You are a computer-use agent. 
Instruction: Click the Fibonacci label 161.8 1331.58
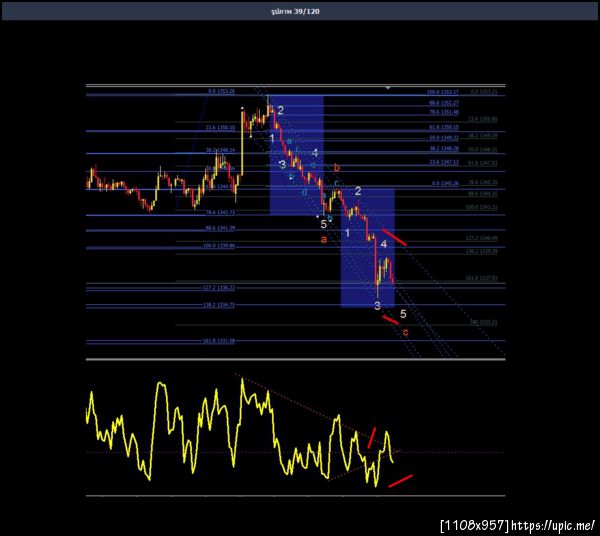218,341
